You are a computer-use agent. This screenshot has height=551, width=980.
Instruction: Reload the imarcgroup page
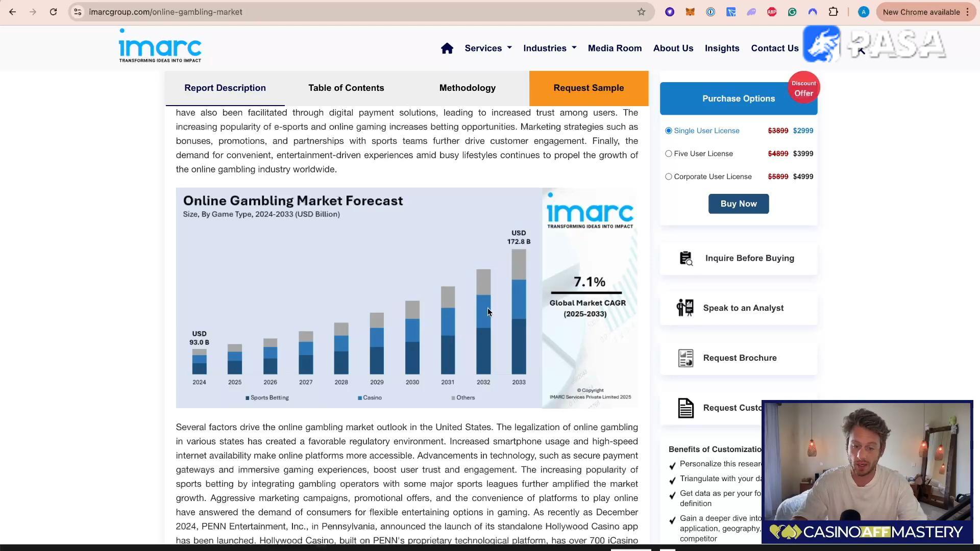pos(53,12)
